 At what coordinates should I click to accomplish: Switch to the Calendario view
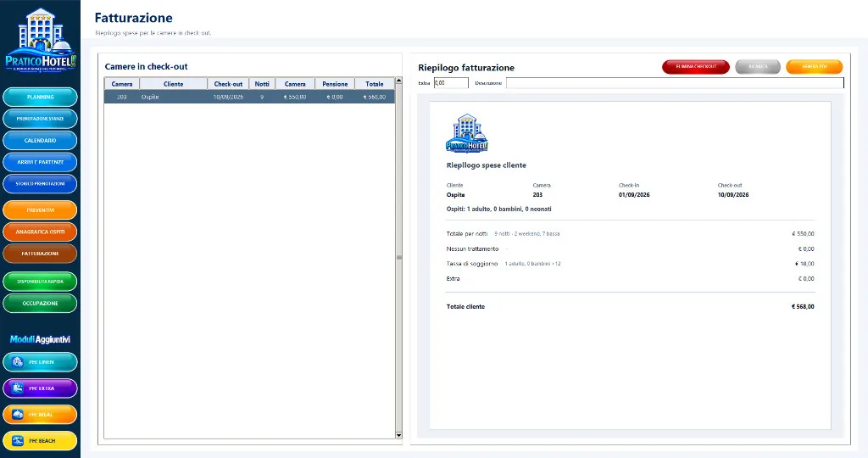[40, 140]
